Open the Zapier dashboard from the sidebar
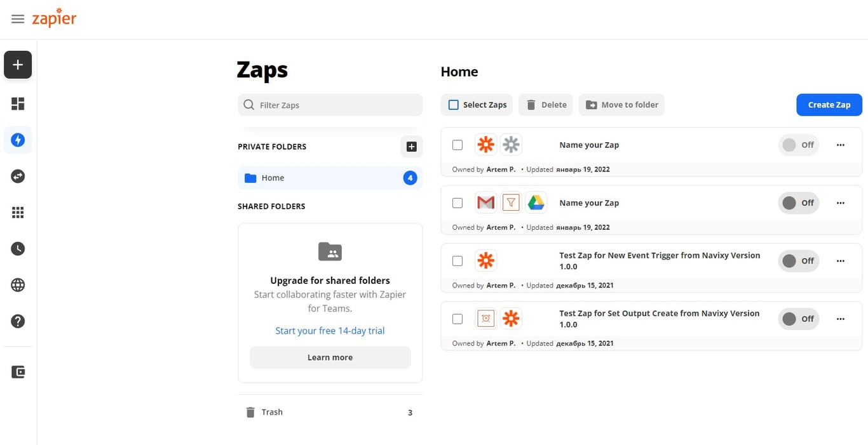This screenshot has width=868, height=445. (x=17, y=103)
